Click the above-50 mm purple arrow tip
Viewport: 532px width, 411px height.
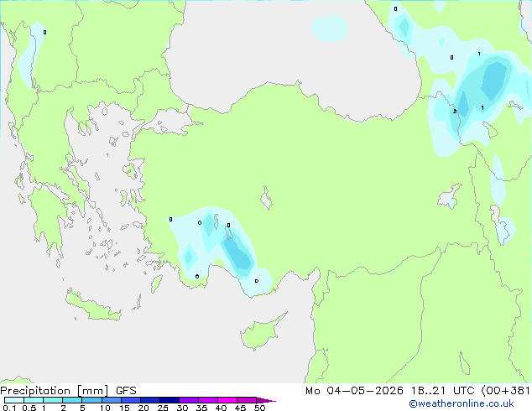[266, 401]
